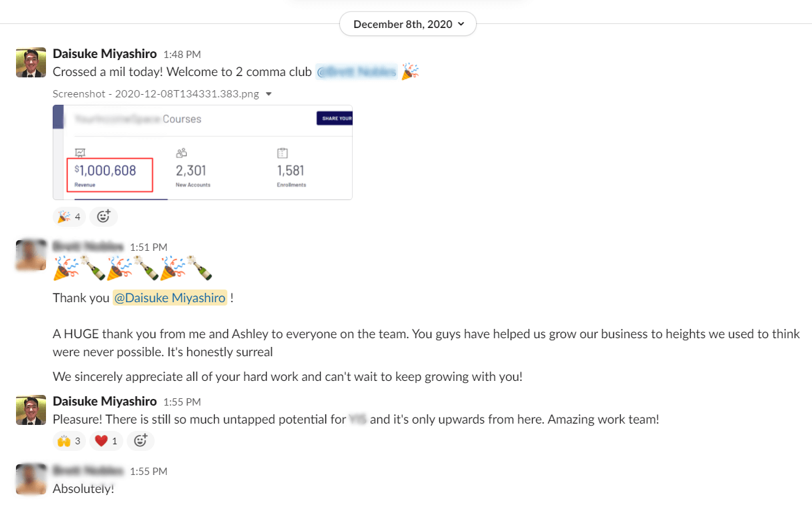Click the 1:51 PM timestamp

tap(149, 247)
